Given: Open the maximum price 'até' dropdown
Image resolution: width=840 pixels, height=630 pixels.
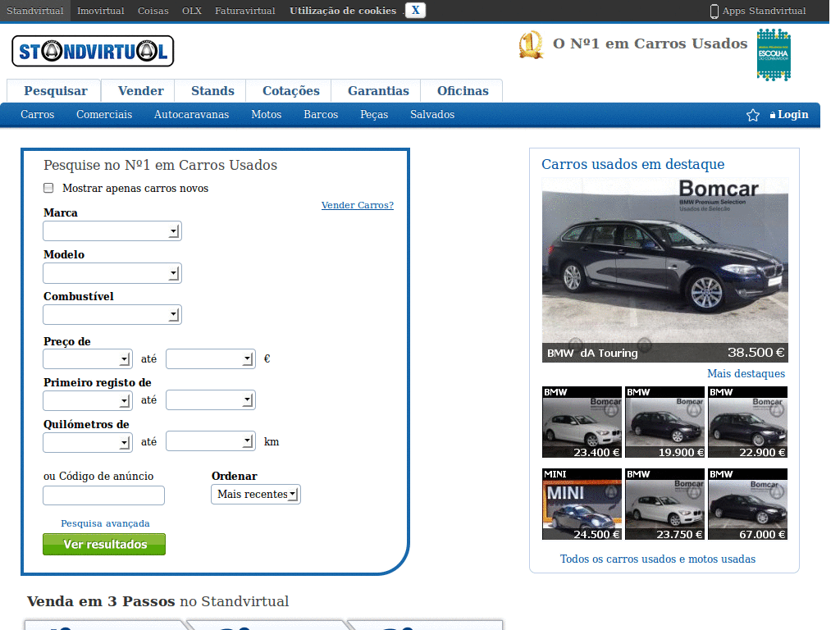Looking at the screenshot, I should pos(211,359).
